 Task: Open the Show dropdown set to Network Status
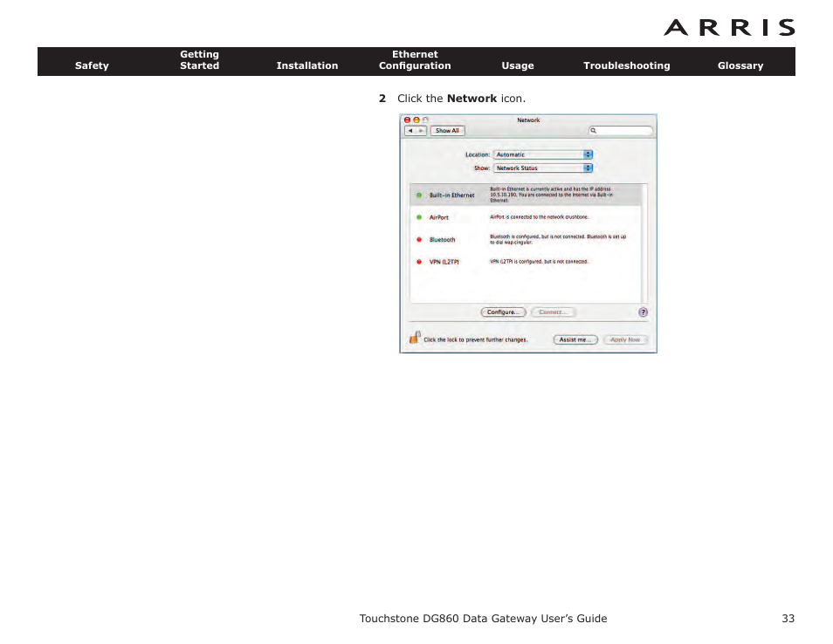pos(543,168)
